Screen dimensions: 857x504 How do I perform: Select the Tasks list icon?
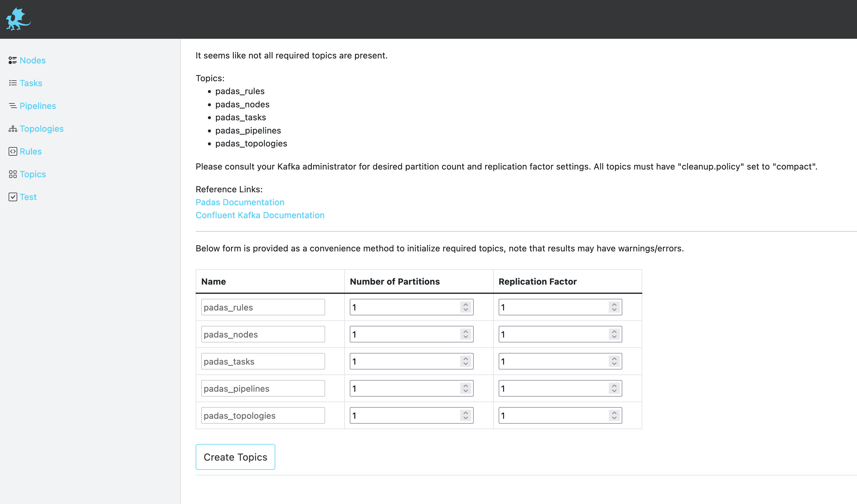point(13,83)
